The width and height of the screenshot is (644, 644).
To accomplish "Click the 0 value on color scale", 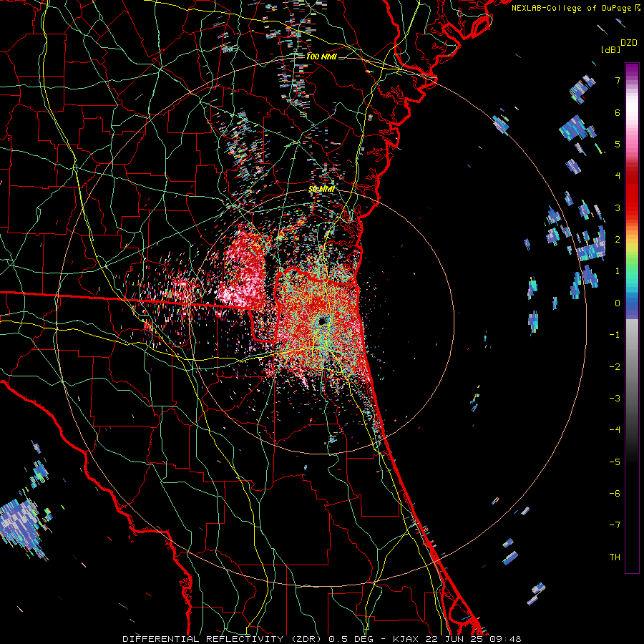I will pos(618,303).
